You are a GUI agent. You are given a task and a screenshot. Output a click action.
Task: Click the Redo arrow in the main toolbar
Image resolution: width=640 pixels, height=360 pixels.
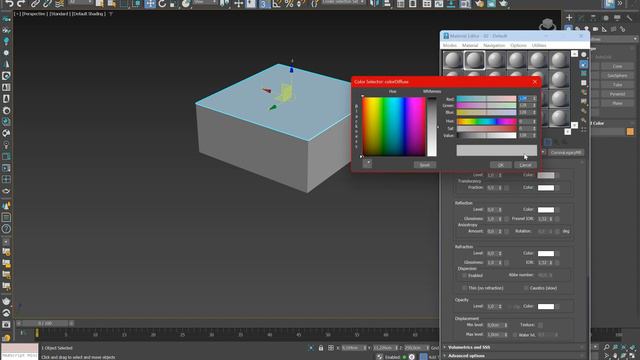point(21,4)
